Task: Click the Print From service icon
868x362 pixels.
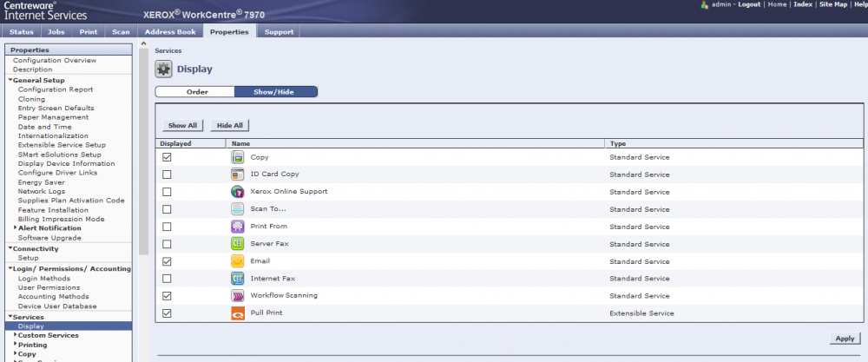Action: [238, 227]
